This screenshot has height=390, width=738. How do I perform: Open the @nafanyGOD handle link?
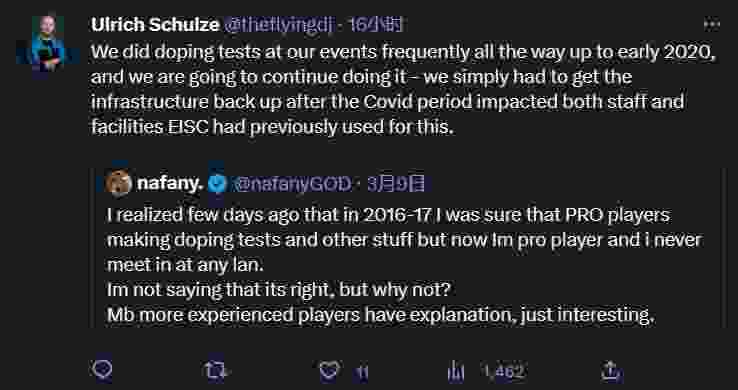pos(291,184)
